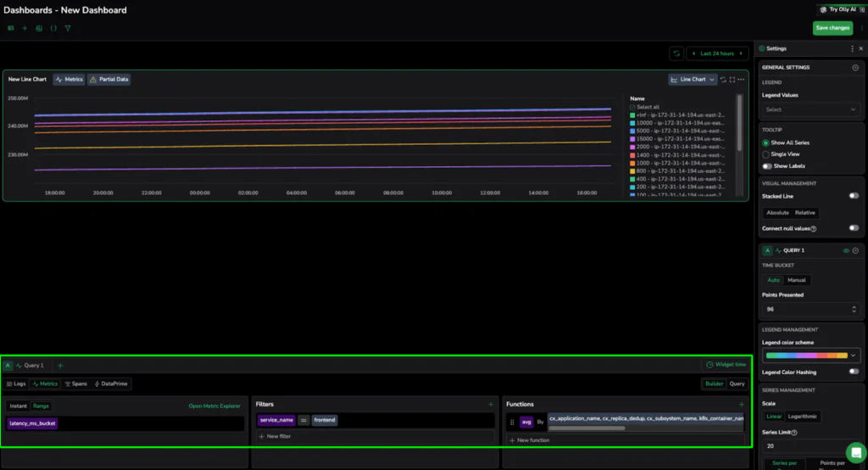The width and height of the screenshot is (868, 470).
Task: Open the Line Chart type dropdown
Action: (693, 80)
